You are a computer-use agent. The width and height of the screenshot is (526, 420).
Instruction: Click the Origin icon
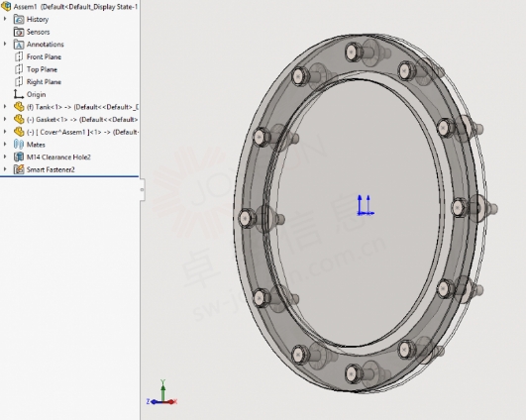coord(19,94)
